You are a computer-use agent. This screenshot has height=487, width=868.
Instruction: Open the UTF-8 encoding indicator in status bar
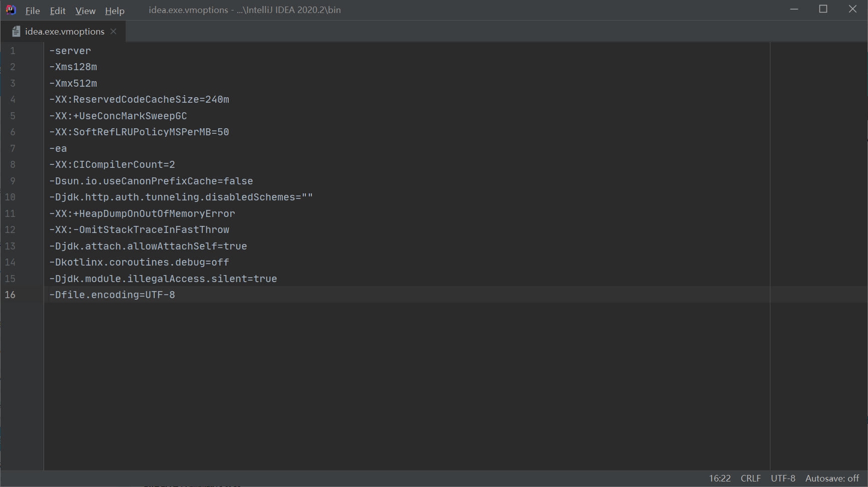tap(782, 478)
